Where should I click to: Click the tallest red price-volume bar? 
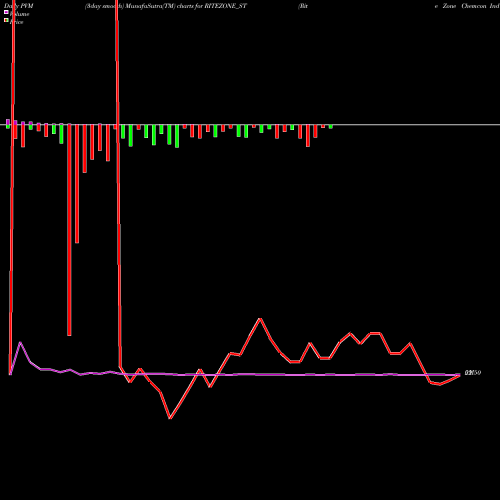click(69, 230)
